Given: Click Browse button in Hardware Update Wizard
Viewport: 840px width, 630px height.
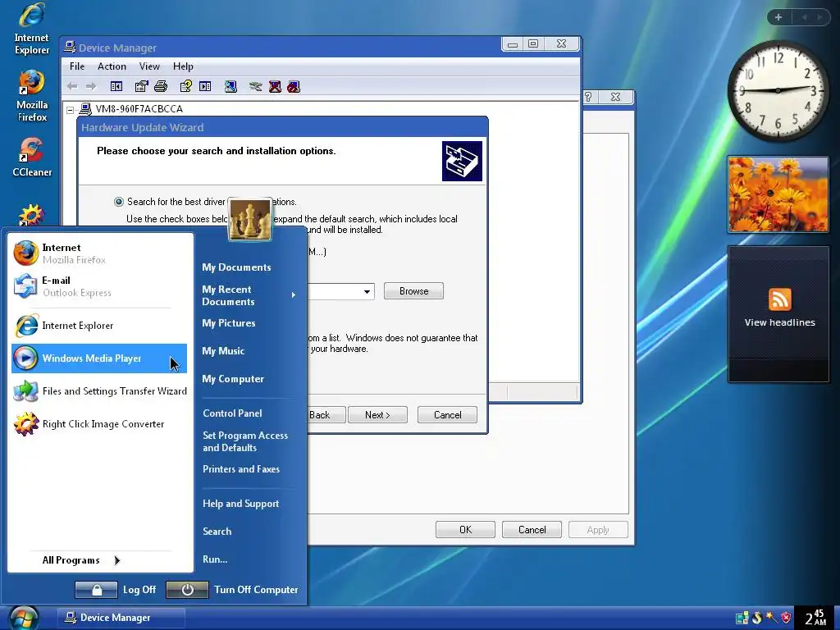Looking at the screenshot, I should 413,291.
